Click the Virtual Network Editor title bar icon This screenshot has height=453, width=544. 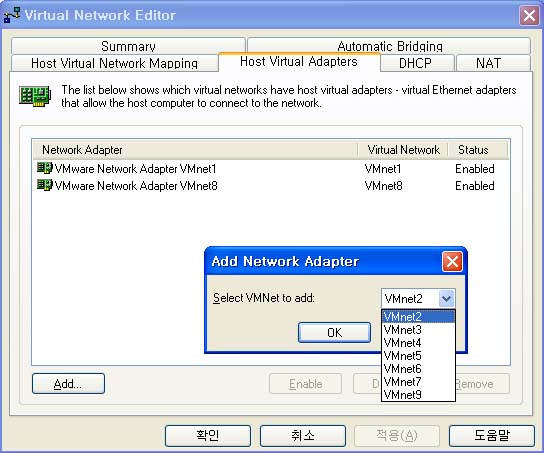coord(12,15)
